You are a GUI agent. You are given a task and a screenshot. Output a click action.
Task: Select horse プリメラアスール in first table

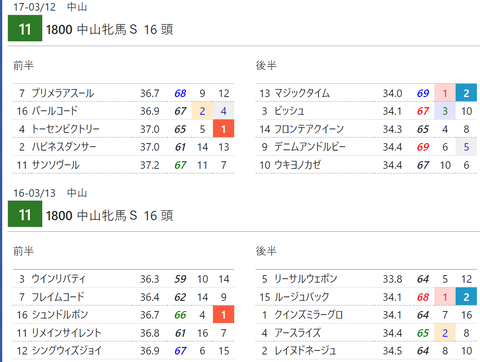[x=63, y=93]
